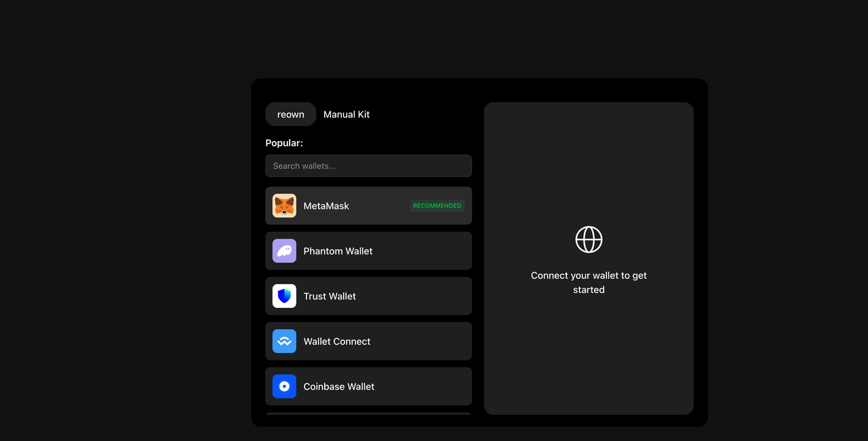Pick Trust Wallet from the list
The image size is (868, 441).
tap(368, 296)
